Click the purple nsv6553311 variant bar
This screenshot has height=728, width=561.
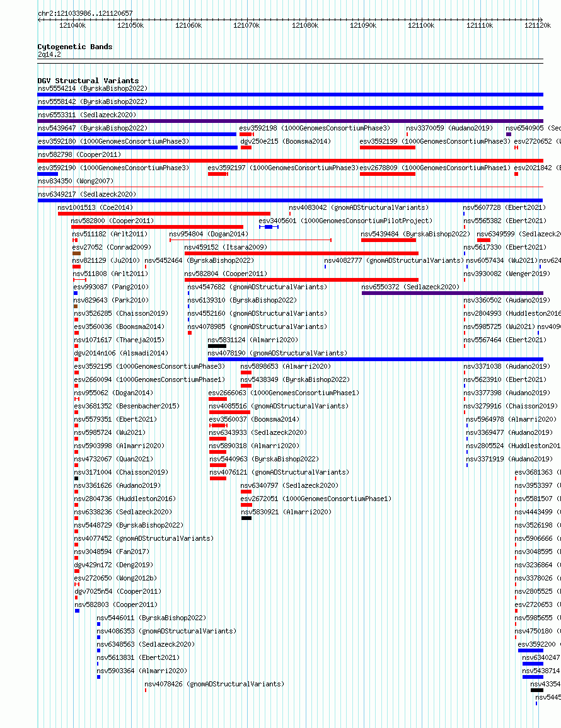click(x=290, y=121)
